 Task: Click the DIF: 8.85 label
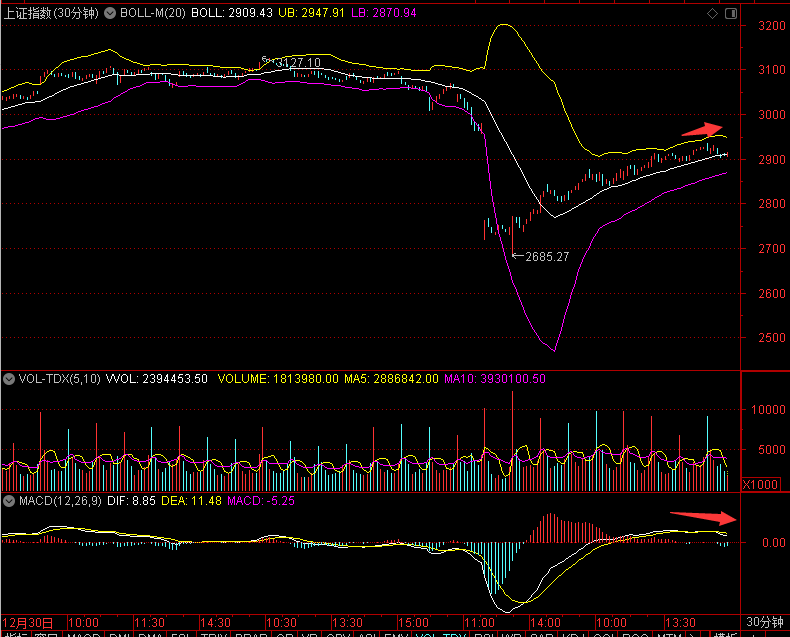[x=131, y=501]
